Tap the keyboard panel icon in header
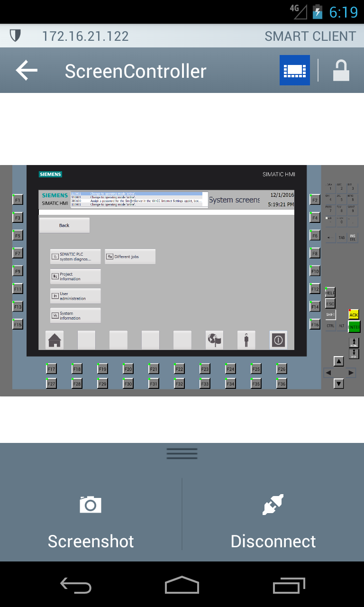This screenshot has height=607, width=364. click(x=294, y=71)
